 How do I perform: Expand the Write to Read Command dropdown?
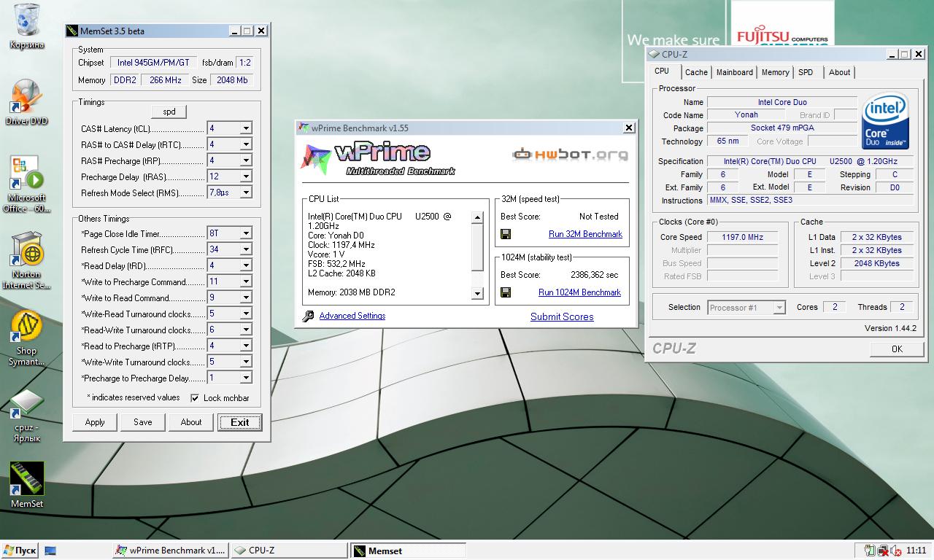click(246, 297)
